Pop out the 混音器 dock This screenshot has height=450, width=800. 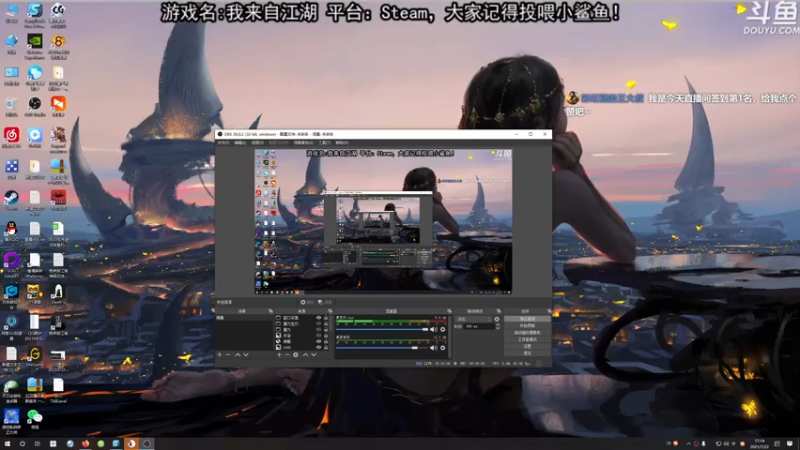pos(449,311)
